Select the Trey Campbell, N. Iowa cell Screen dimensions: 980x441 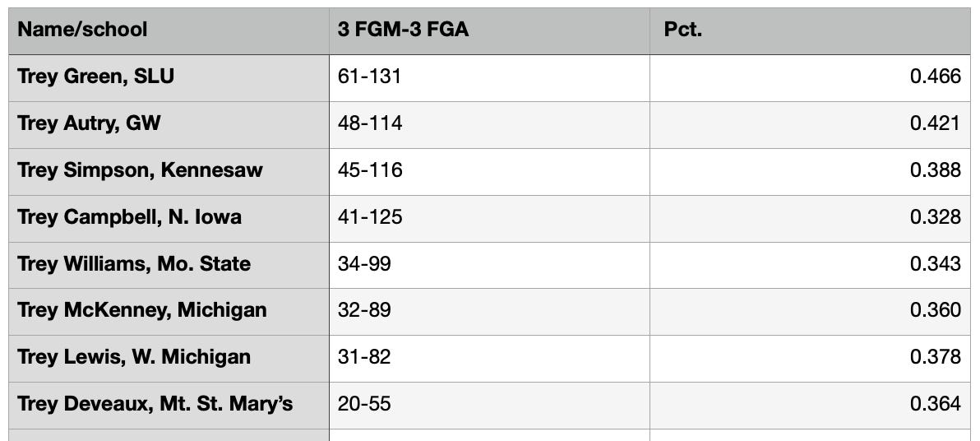pos(169,219)
